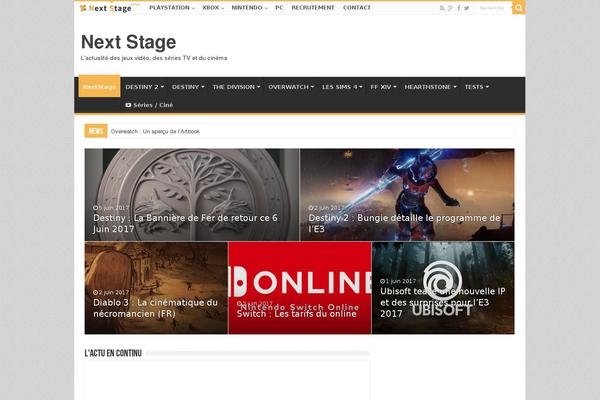Click the Next Stage top-bar logo
Viewport: 600px width, 400px height.
[106, 8]
